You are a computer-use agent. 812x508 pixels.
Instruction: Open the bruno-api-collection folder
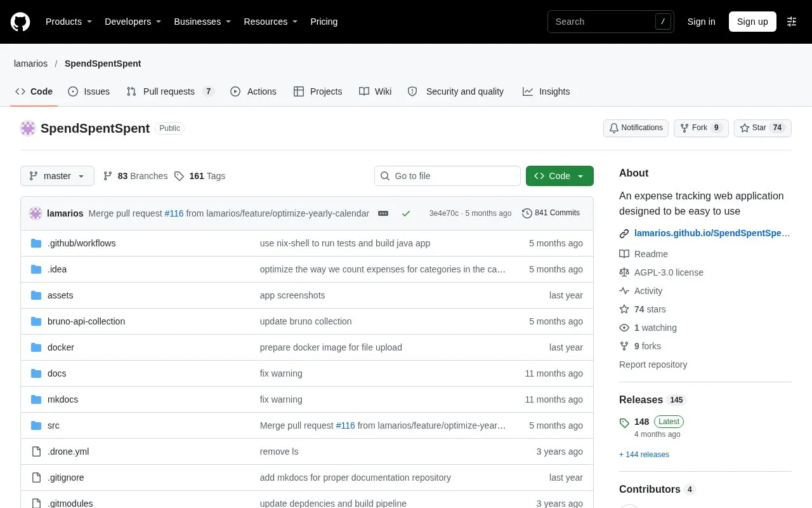click(x=86, y=321)
